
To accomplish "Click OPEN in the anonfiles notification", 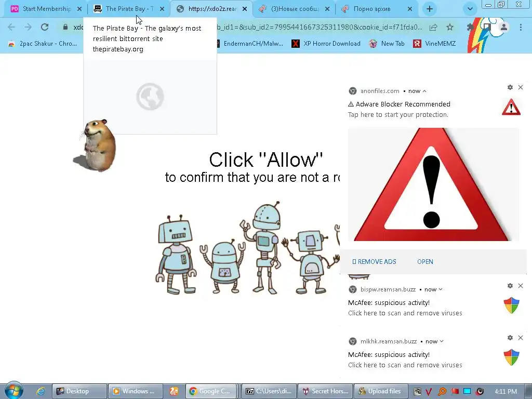I will pos(425,262).
